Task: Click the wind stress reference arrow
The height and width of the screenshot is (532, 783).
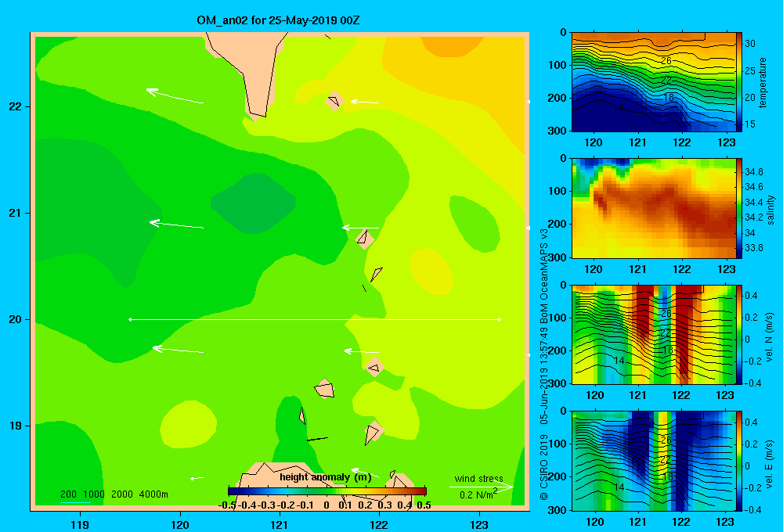Action: pyautogui.click(x=482, y=487)
